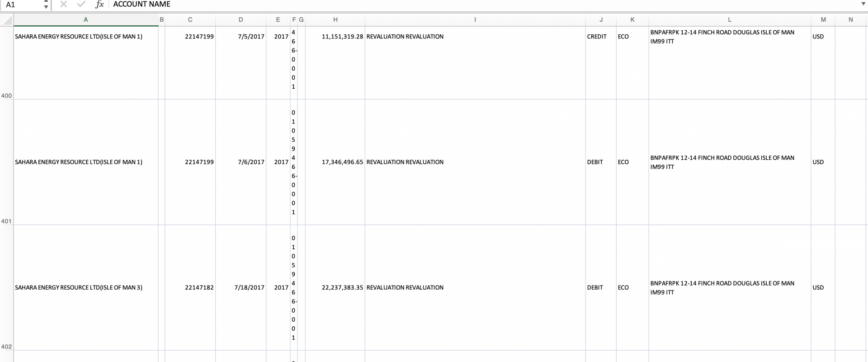Click the select all corner triangle

point(7,20)
